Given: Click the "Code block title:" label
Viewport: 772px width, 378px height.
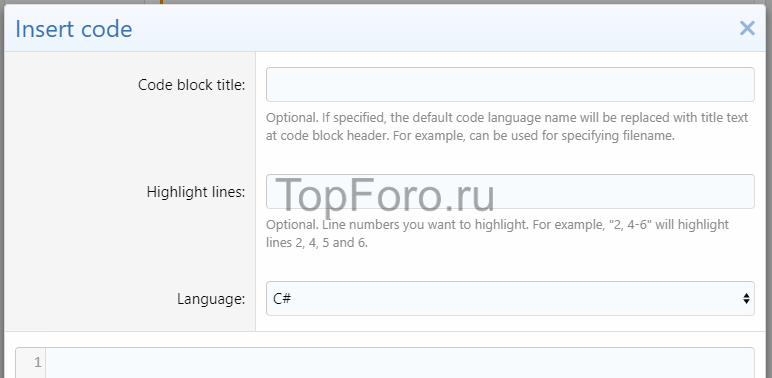Looking at the screenshot, I should pos(192,85).
